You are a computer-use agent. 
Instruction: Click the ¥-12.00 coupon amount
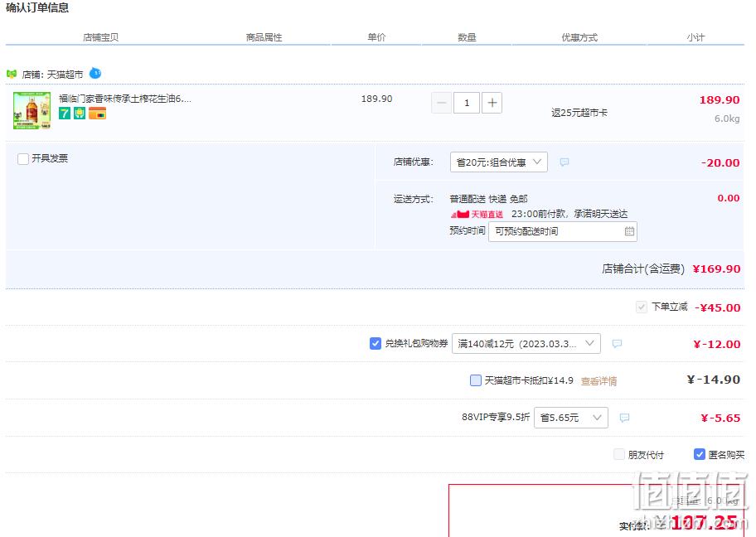pos(716,344)
